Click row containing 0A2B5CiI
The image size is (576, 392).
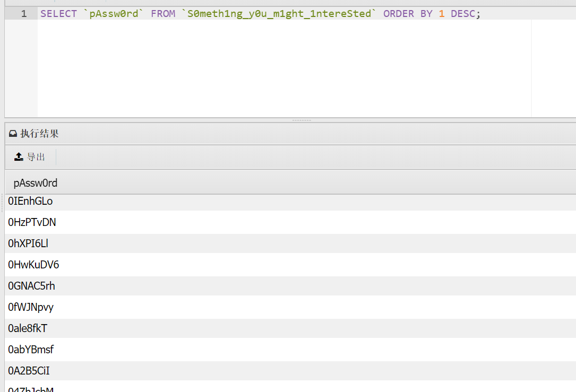29,371
